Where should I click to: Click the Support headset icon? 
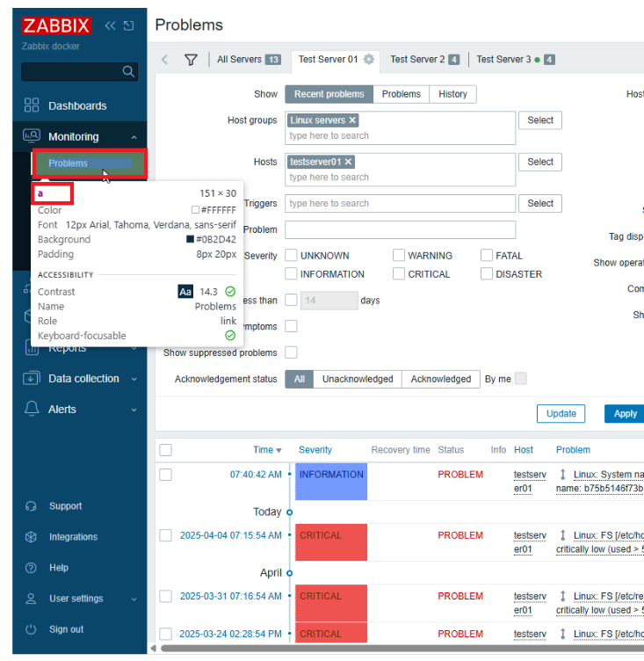(x=31, y=506)
